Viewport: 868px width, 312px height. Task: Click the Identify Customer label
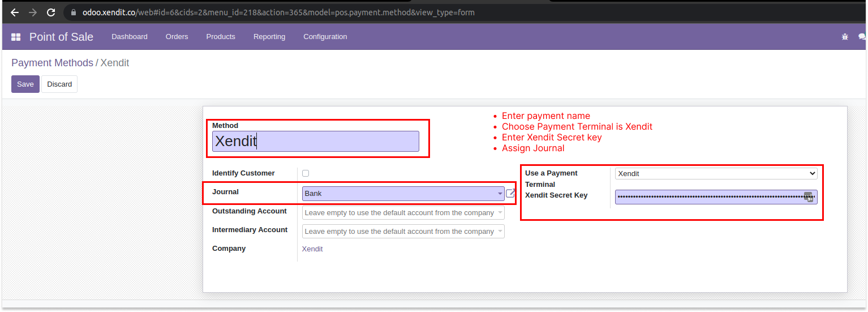click(x=243, y=173)
